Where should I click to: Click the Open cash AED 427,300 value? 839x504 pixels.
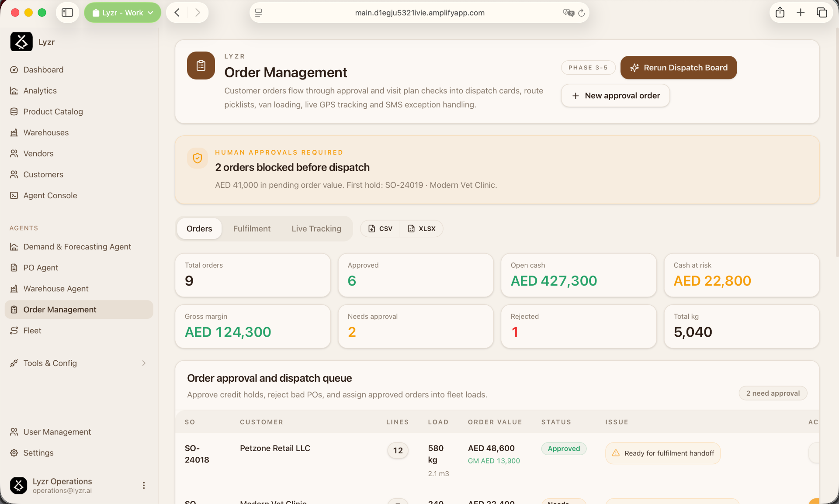coord(554,281)
